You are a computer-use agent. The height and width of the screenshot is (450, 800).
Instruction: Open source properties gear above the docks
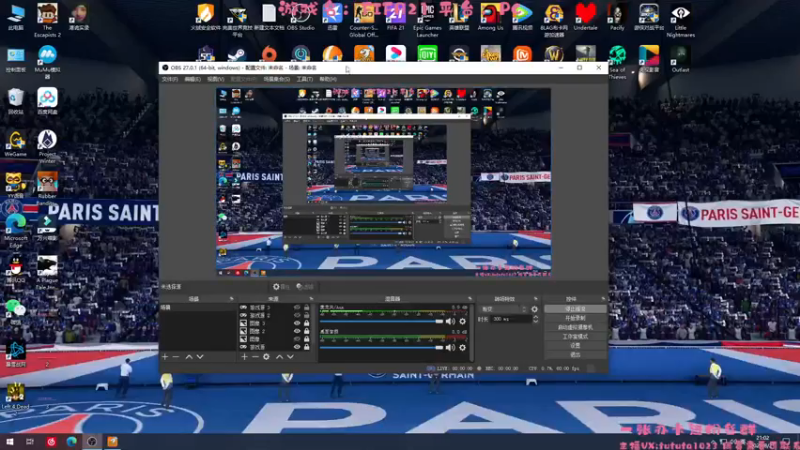(281, 287)
